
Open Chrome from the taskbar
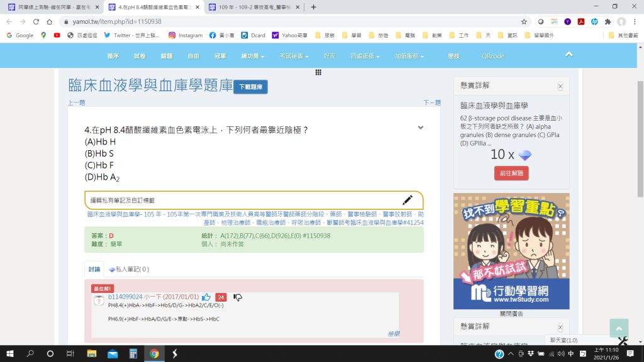pos(155,353)
